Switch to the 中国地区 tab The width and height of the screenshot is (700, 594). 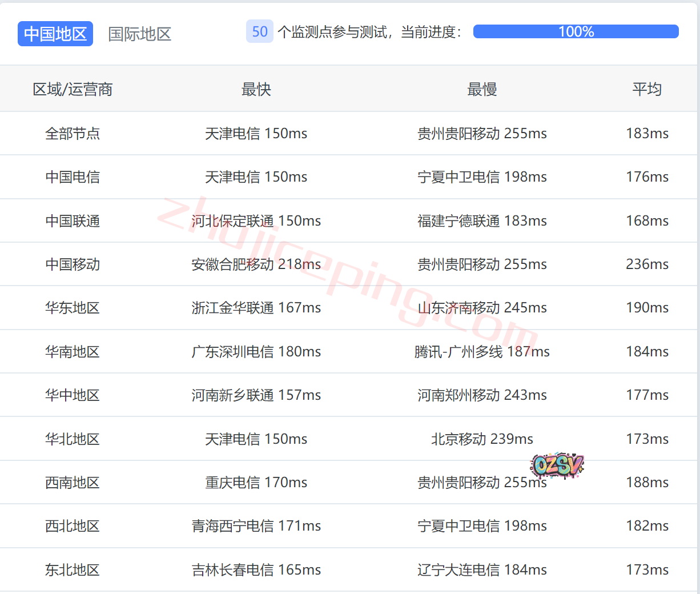coord(55,34)
